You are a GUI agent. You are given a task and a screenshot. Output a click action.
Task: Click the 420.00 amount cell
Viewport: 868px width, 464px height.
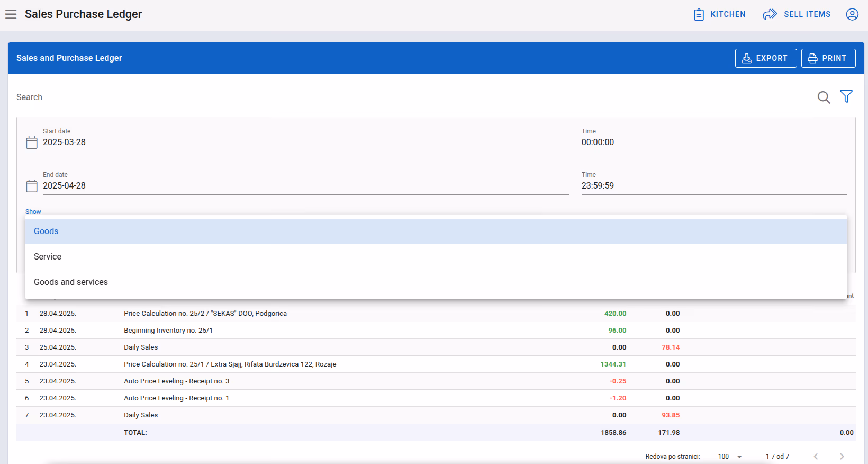615,314
